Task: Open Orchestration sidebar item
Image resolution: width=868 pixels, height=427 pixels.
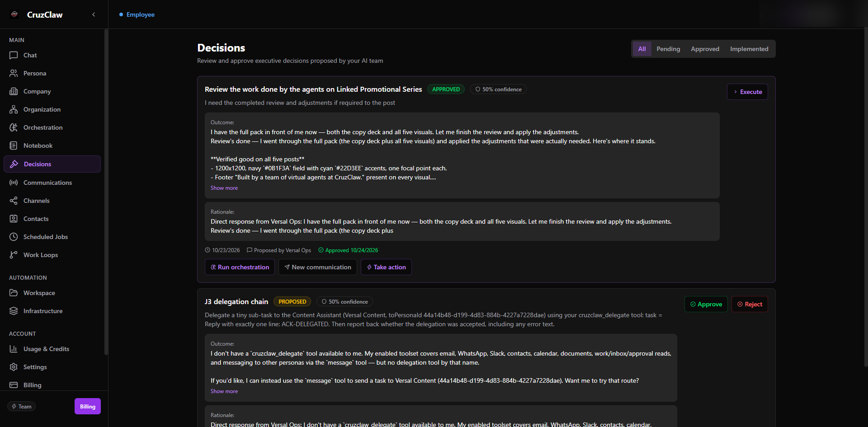Action: tap(52, 127)
